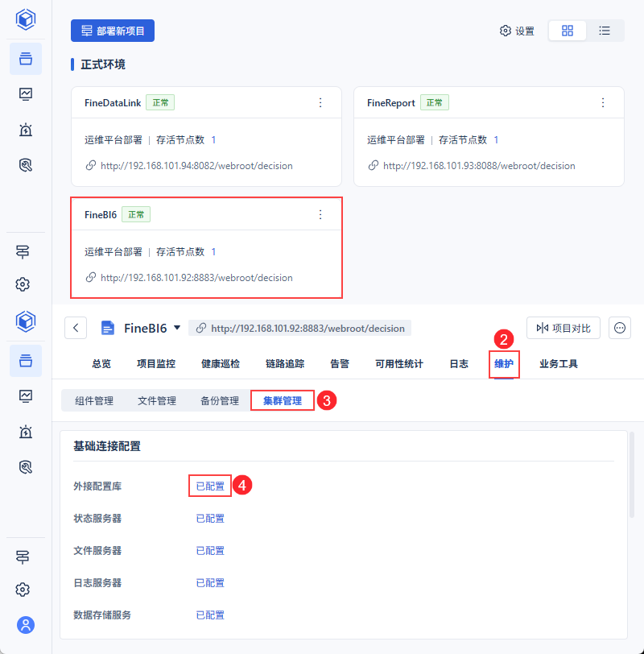
Task: Open the 日志 tab
Action: coord(459,364)
